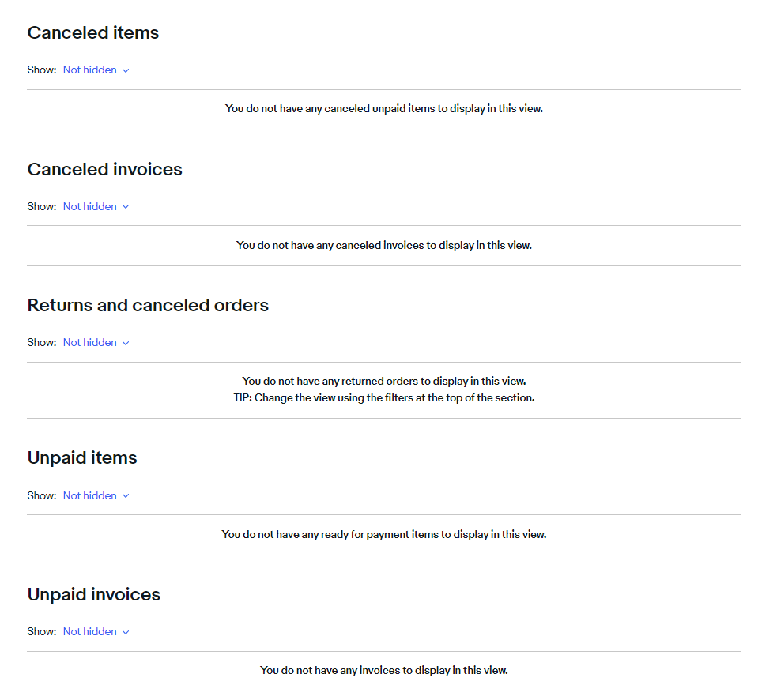Image resolution: width=777 pixels, height=700 pixels.
Task: Click the chevron icon under Canceled items
Action: tap(126, 70)
